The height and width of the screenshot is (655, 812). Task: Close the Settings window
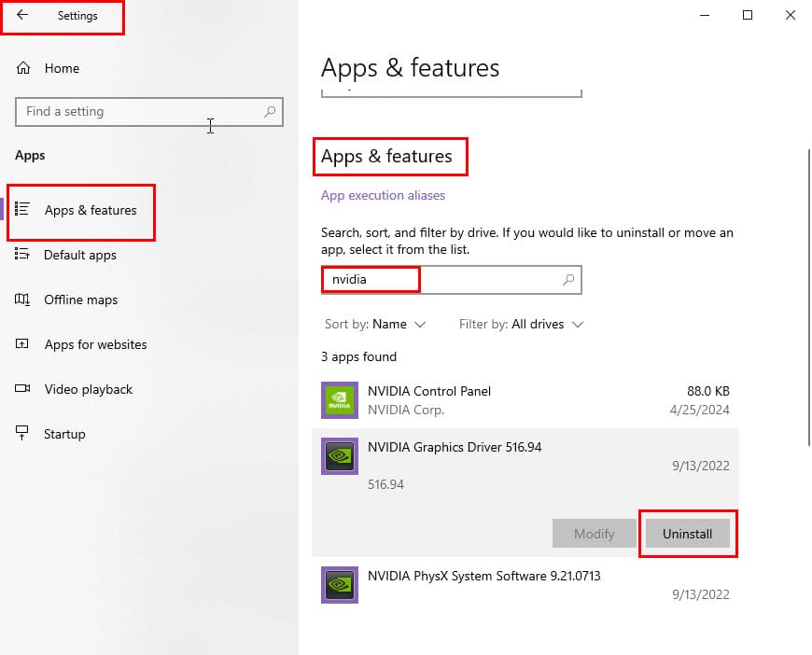click(x=791, y=15)
